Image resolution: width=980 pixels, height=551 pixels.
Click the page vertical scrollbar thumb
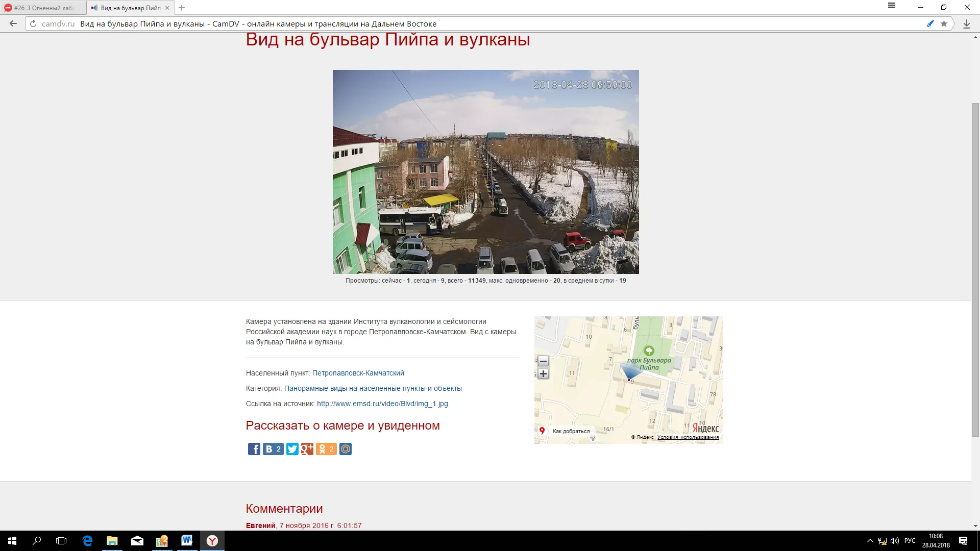pos(975,269)
